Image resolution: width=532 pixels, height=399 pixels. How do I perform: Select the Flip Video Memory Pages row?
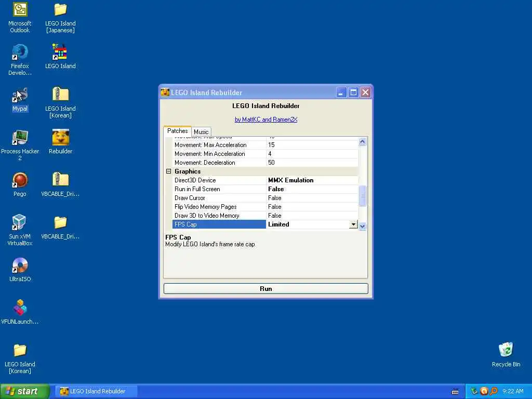pyautogui.click(x=265, y=207)
